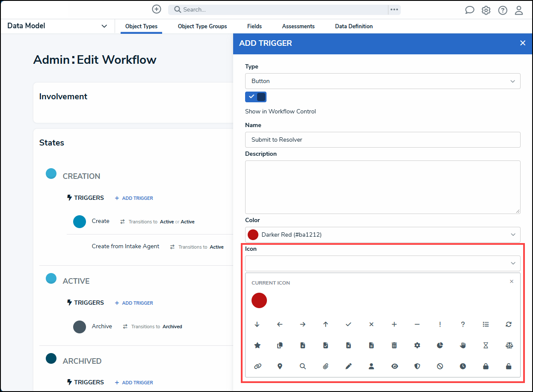Toggle the Show in Workflow Control switch
Screen dimensions: 533x392
click(256, 97)
